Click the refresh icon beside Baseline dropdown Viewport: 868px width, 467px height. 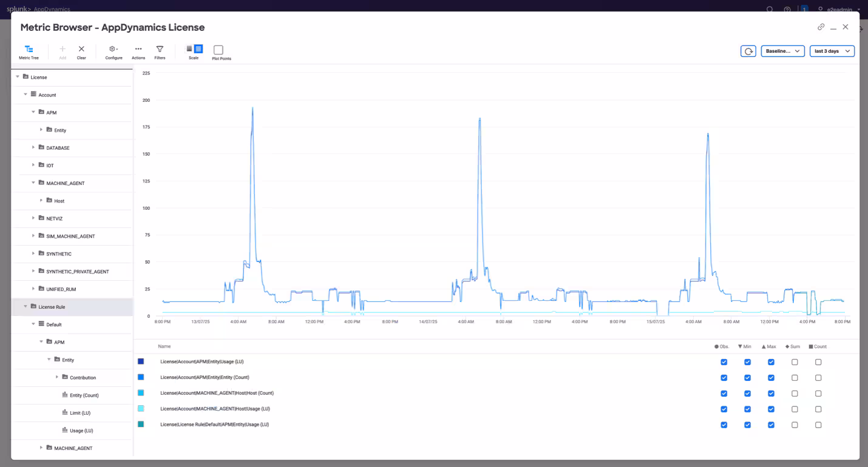tap(748, 52)
